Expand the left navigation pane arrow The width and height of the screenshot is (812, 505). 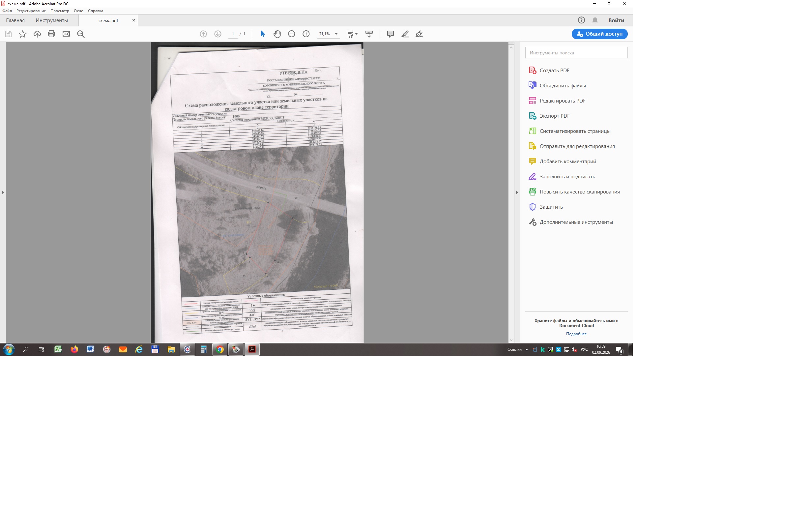click(3, 193)
